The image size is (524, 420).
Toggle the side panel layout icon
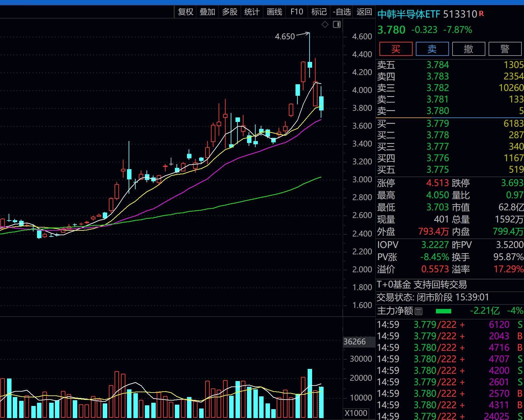pos(337,25)
